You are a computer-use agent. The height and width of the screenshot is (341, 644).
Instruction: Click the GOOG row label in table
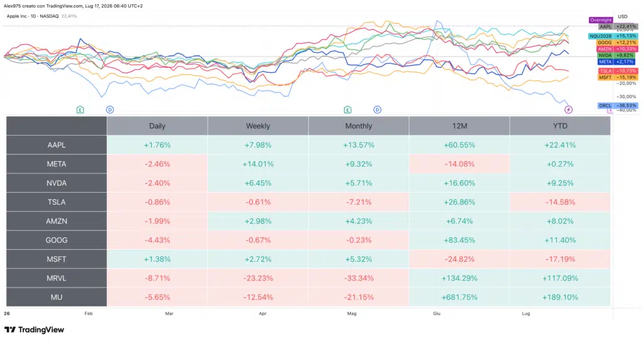(56, 240)
